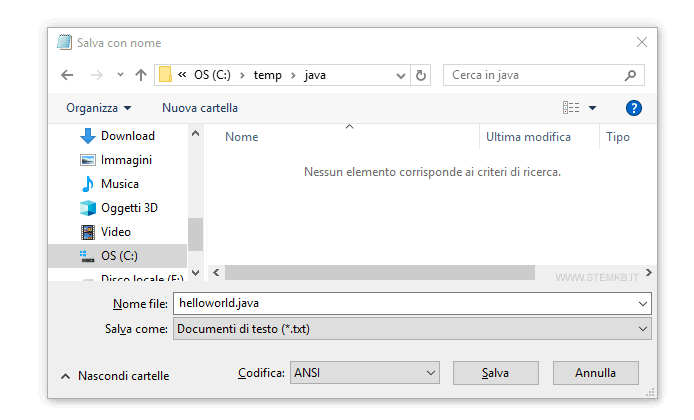Select Immagini in the navigation pane
Screen dimensions: 694x420
[x=126, y=160]
